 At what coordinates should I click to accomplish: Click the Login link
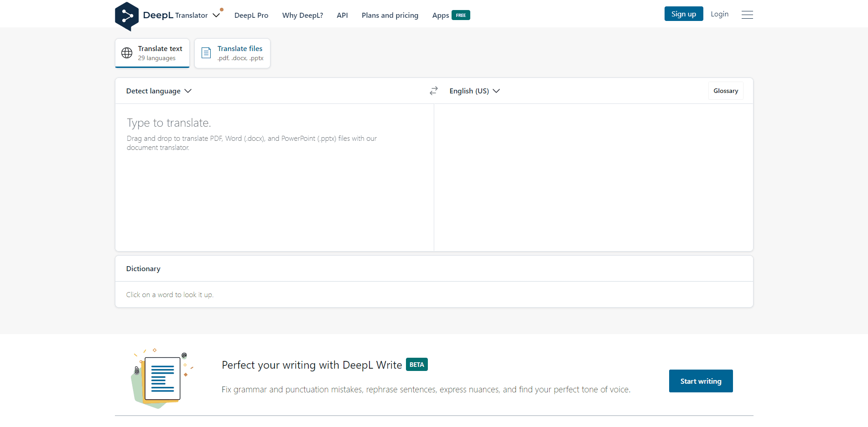(x=719, y=14)
